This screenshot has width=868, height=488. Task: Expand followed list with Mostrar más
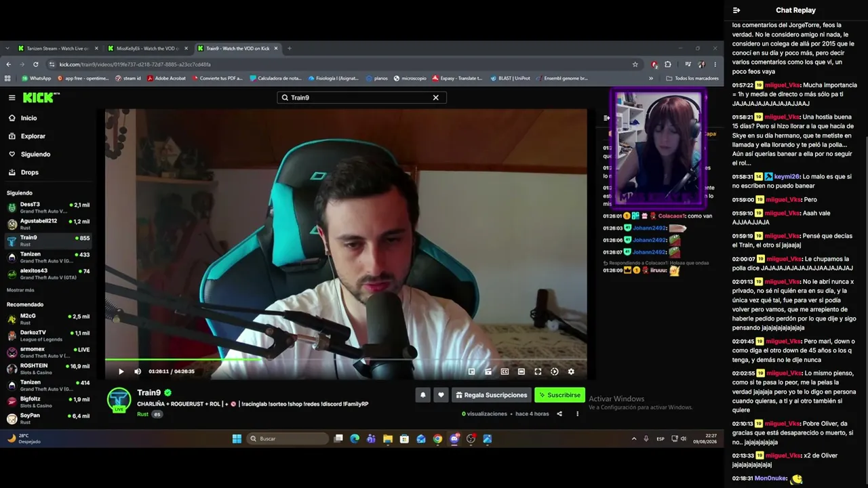(x=20, y=290)
